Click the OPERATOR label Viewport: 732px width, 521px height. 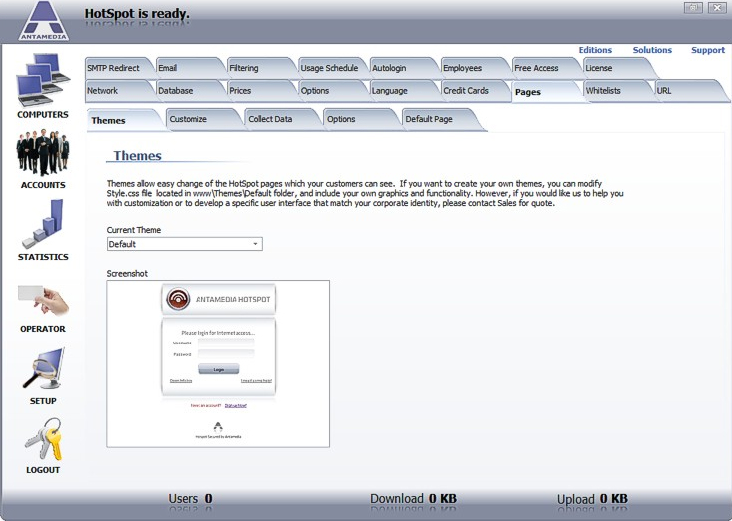43,329
